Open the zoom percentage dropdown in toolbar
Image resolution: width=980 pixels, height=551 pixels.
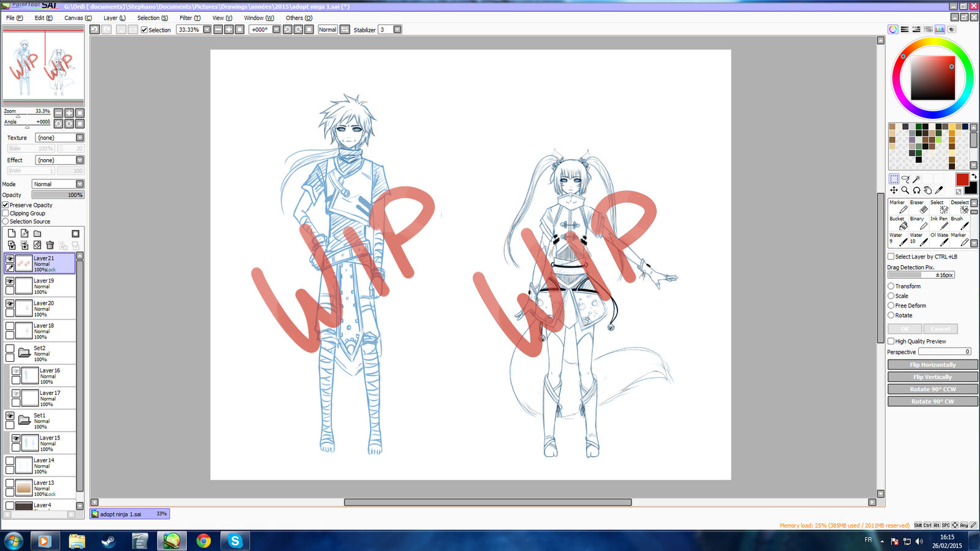[207, 29]
